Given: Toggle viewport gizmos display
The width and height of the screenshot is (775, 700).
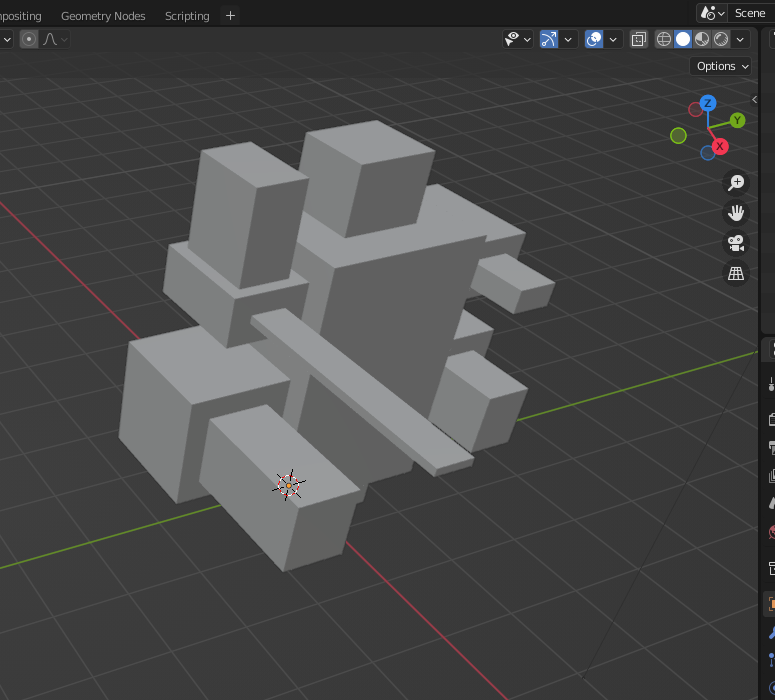Looking at the screenshot, I should (549, 39).
